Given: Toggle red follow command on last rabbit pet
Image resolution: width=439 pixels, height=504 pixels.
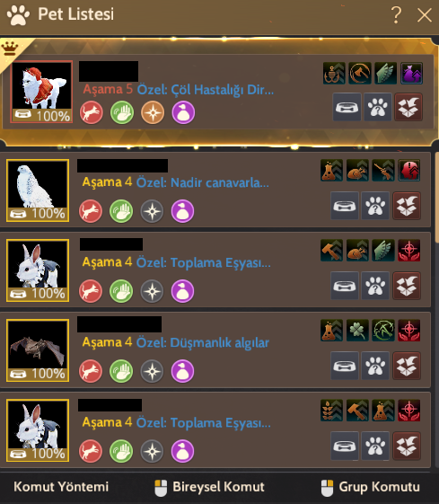Looking at the screenshot, I should pyautogui.click(x=91, y=451).
